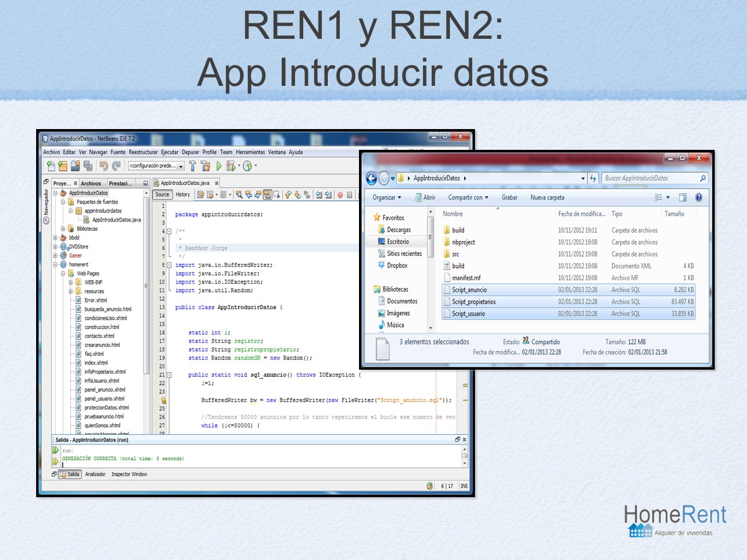Click Inspector Window tab at bottom

(x=129, y=475)
